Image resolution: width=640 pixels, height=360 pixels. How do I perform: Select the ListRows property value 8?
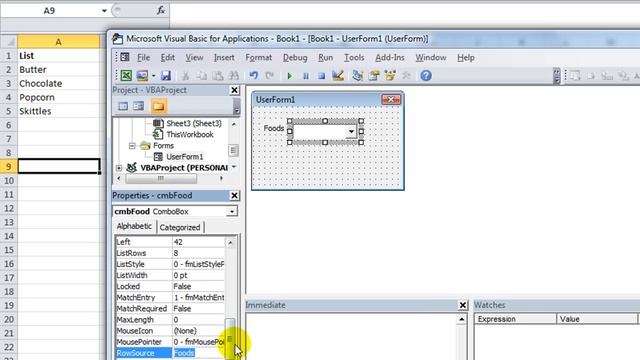[x=198, y=253]
